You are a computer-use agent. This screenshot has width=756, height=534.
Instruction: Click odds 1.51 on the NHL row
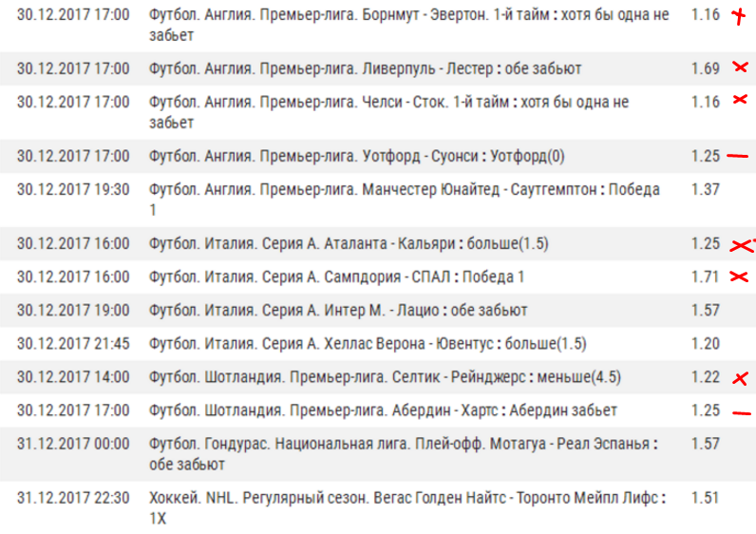point(706,497)
